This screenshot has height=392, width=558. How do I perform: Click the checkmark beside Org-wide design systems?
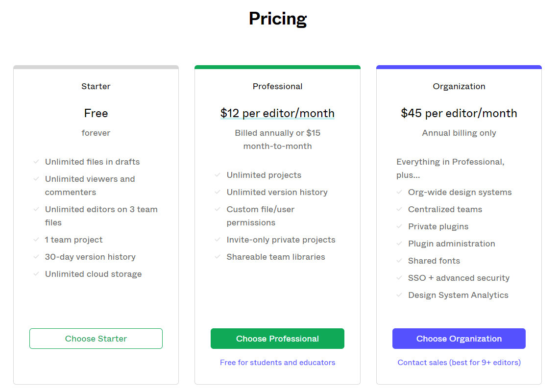399,192
